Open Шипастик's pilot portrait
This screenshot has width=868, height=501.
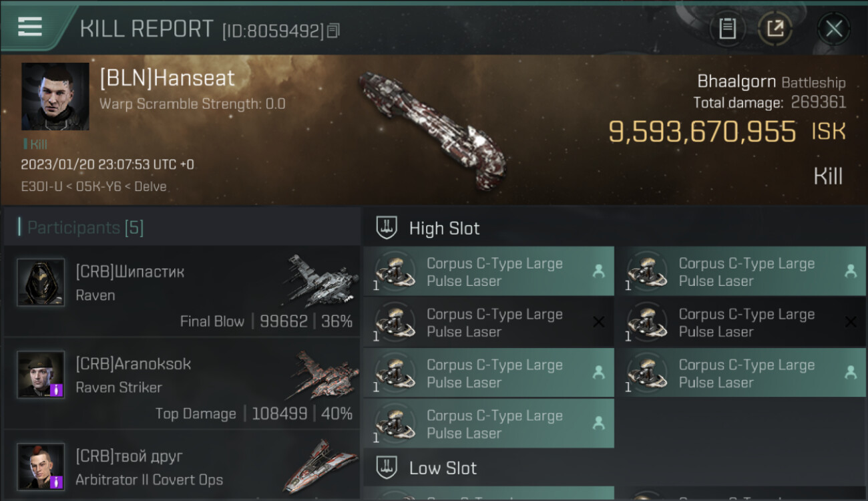(41, 283)
